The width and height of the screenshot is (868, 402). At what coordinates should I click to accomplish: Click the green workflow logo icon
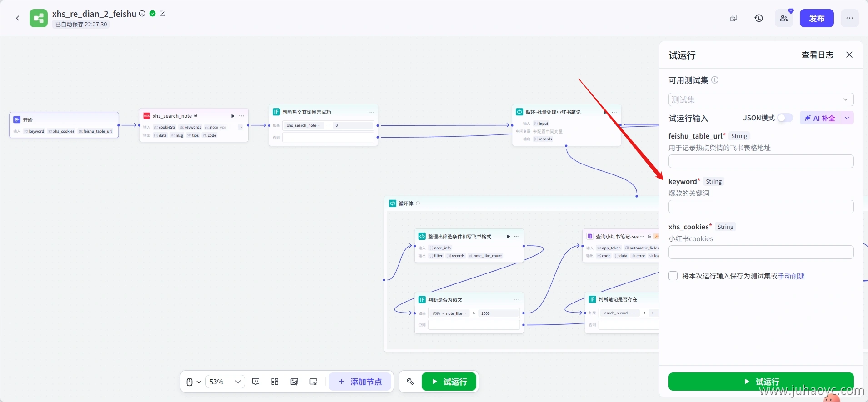click(x=39, y=18)
